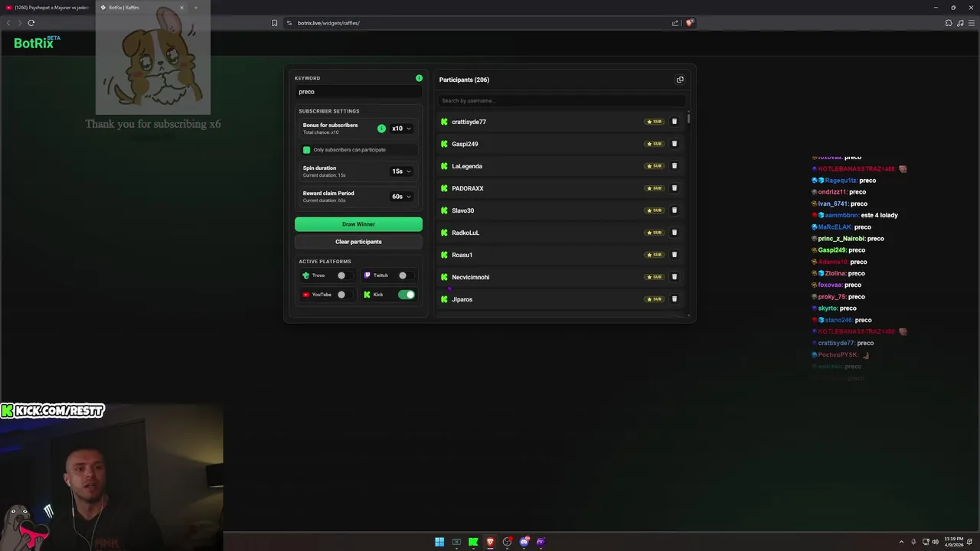Show hidden tray icons chevron

901,542
